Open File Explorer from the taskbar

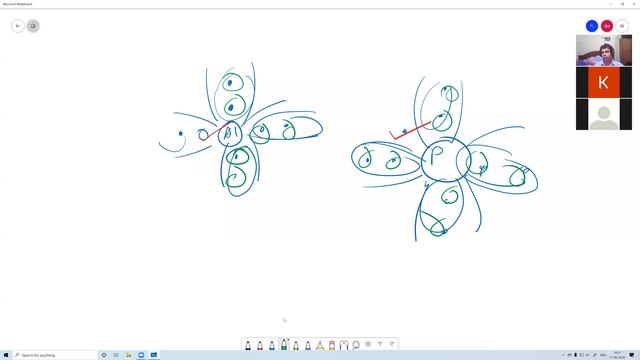(128, 355)
